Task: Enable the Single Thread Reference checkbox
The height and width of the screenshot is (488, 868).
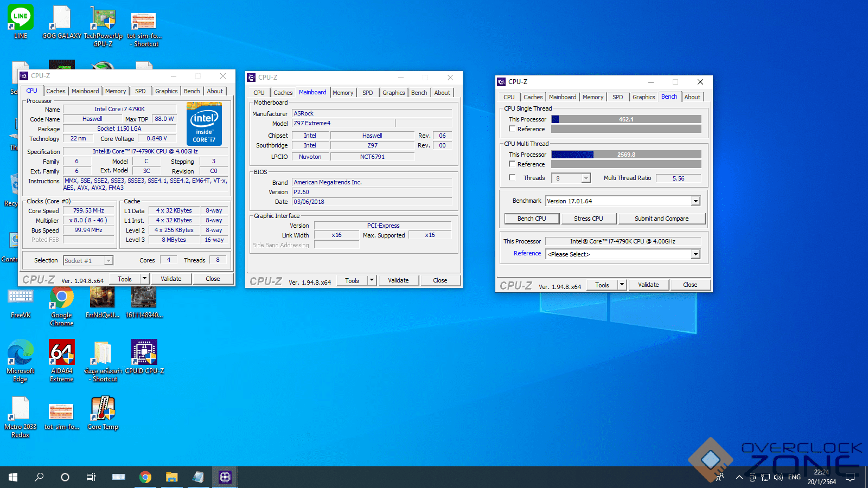Action: click(x=512, y=129)
